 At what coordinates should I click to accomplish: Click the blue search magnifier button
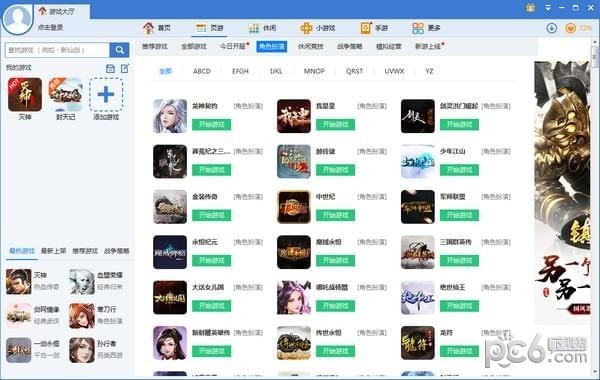(x=119, y=50)
